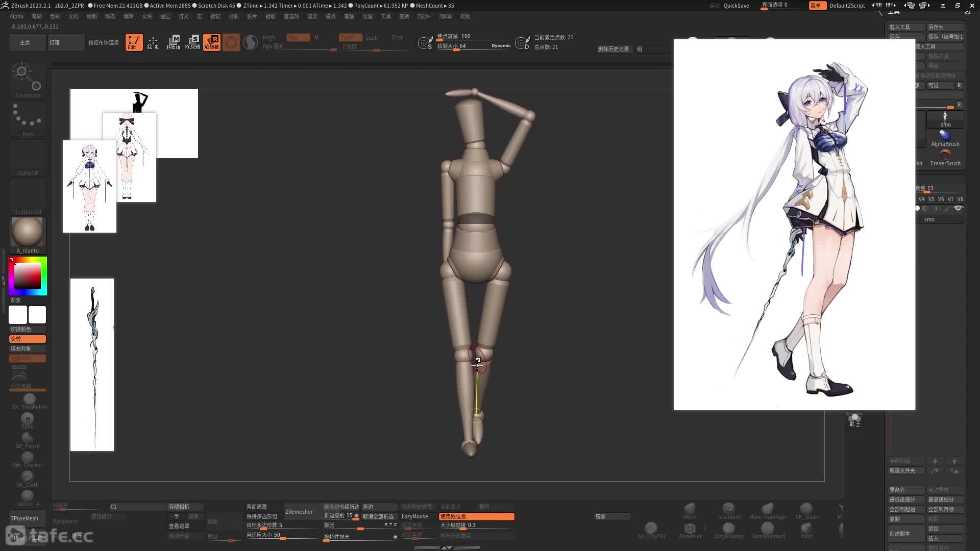The height and width of the screenshot is (551, 980).
Task: Open the Z插件 (ZPlugin) menu
Action: pos(424,16)
